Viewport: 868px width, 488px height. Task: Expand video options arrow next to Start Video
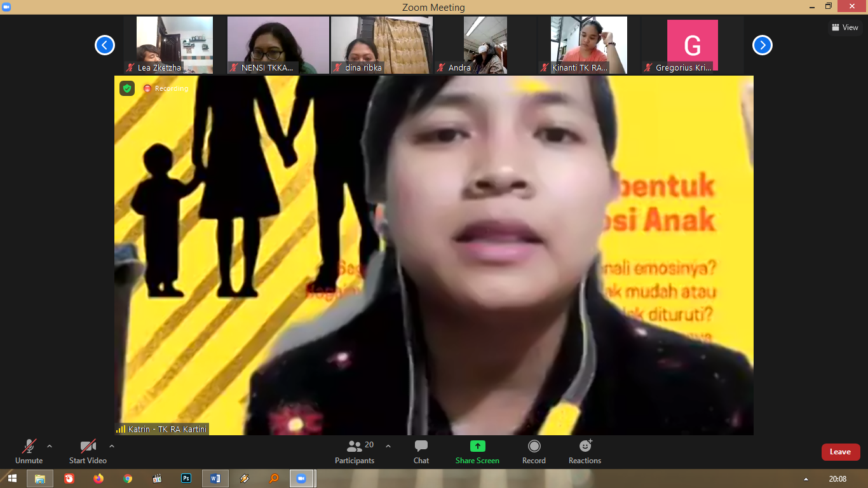[x=112, y=446]
